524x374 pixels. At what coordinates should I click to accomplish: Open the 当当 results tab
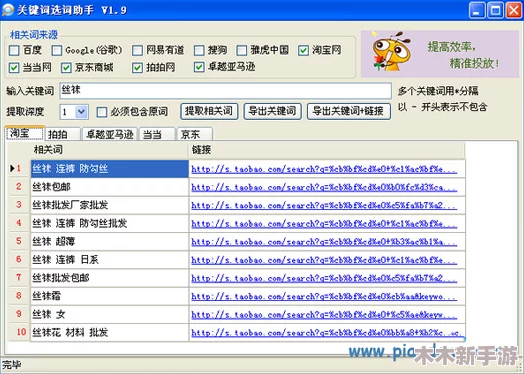point(157,134)
